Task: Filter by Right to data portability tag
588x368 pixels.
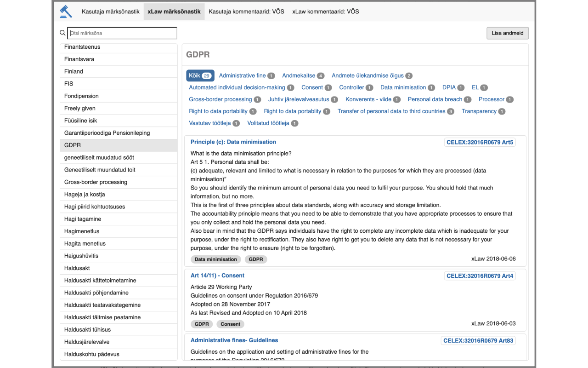Action: (223, 111)
